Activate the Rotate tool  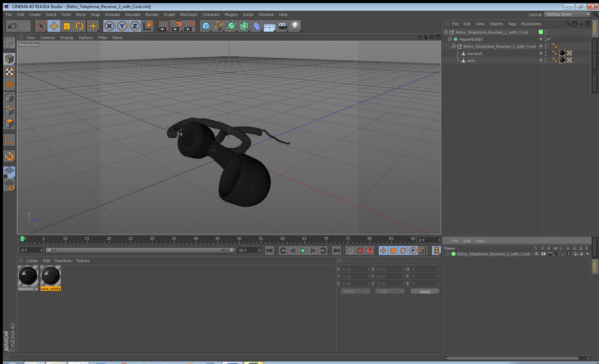tap(79, 26)
